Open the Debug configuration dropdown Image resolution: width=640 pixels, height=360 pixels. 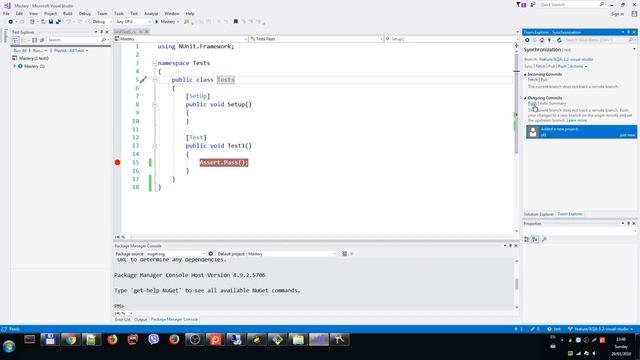(x=102, y=22)
